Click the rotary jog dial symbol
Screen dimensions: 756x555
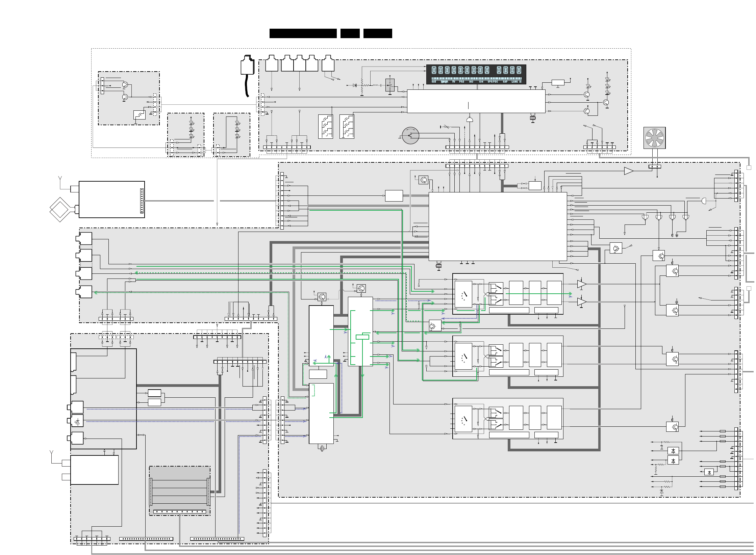pyautogui.click(x=410, y=136)
